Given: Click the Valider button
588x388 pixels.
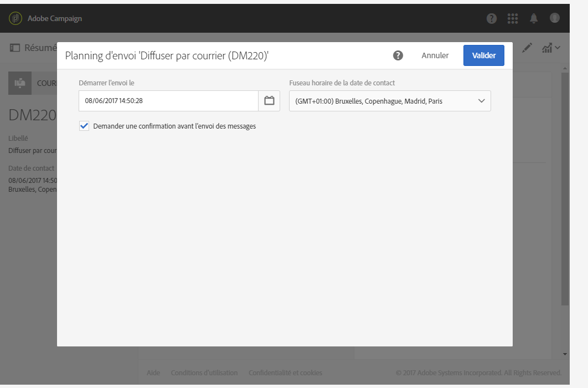Looking at the screenshot, I should click(x=483, y=55).
